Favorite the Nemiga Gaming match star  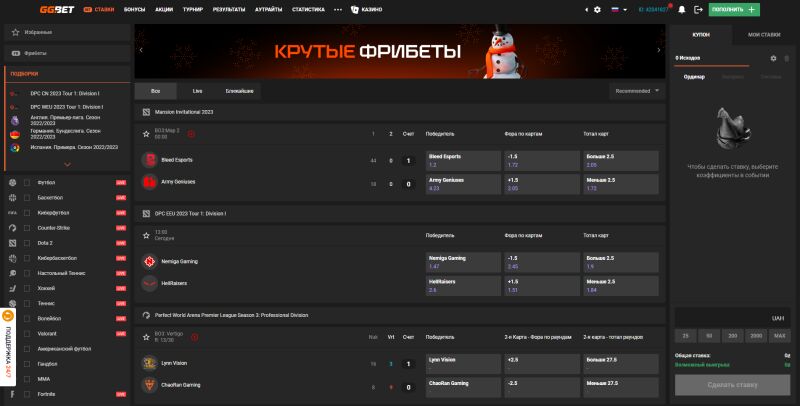pos(146,236)
